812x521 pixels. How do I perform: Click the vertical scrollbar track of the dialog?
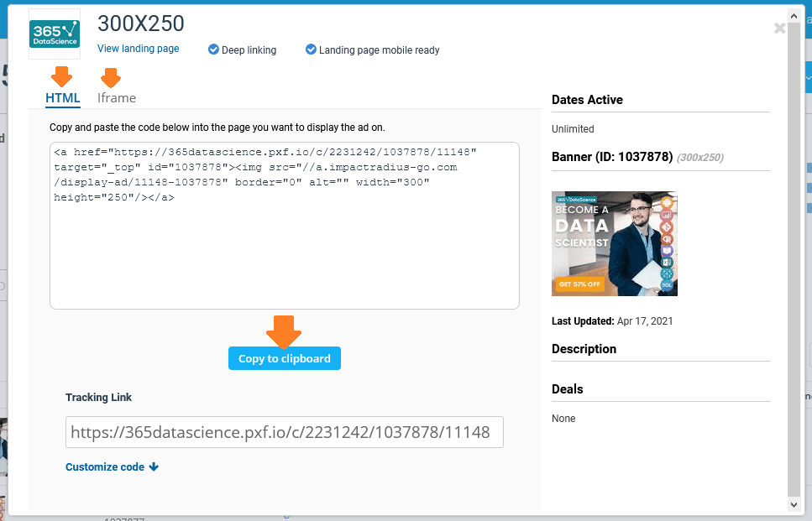(x=794, y=258)
